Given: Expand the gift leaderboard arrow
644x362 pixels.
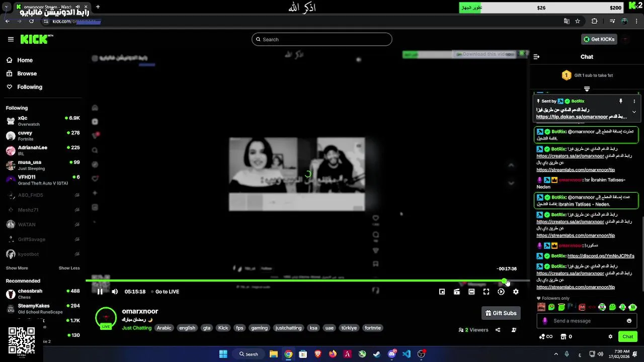Looking at the screenshot, I should coord(587,88).
